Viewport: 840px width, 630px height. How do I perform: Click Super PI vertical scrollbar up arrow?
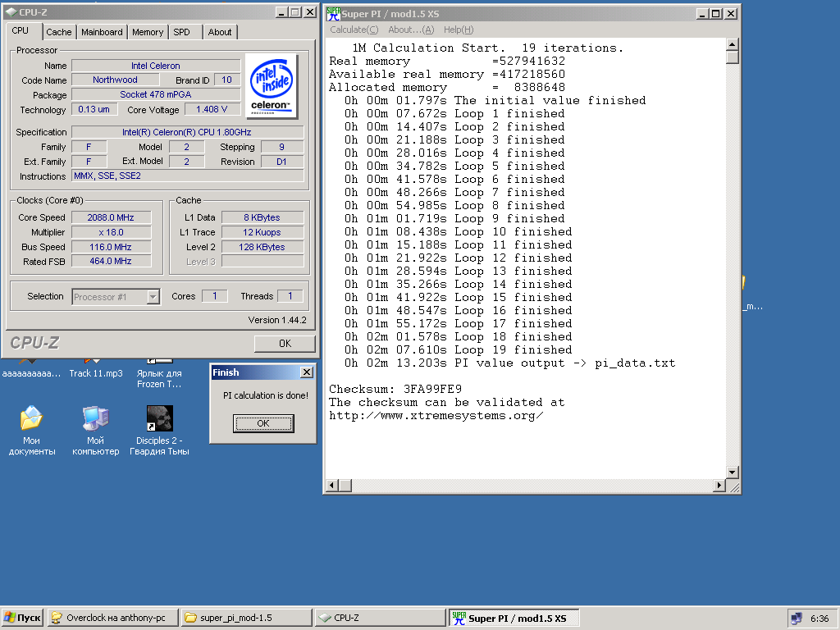(733, 44)
